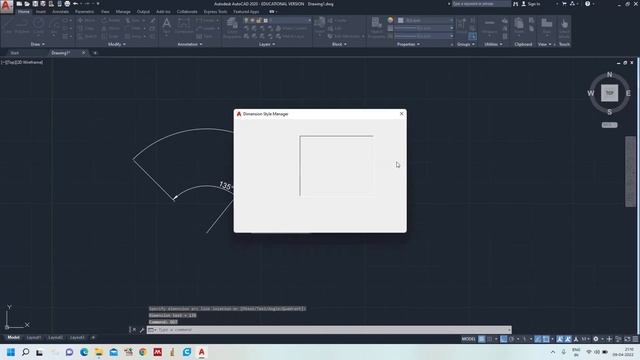Click the WCS label below ViewCube
The image size is (640, 360).
pos(609,125)
